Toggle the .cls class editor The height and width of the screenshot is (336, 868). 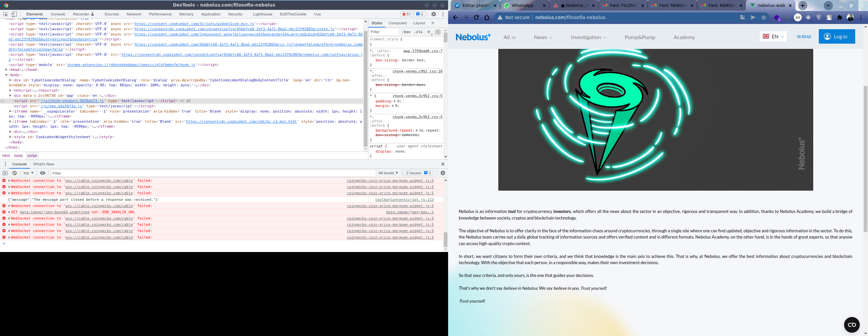click(x=418, y=32)
